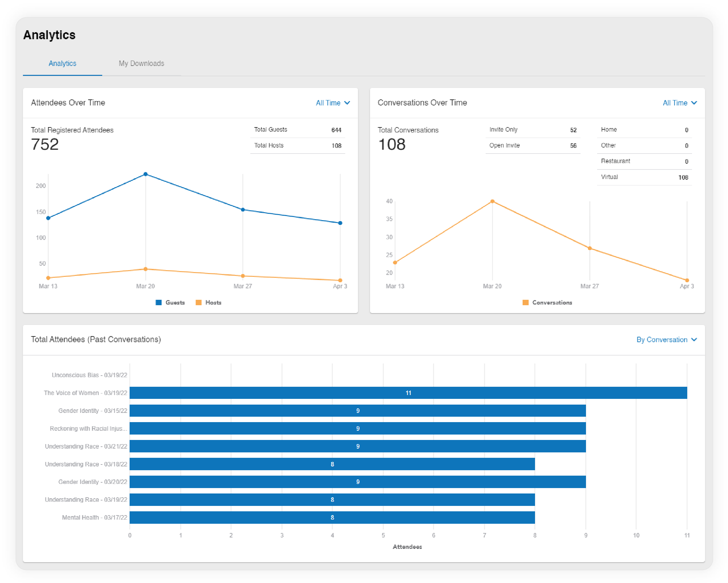Click the Unconscious Bias - 03/19/22 label
Screen dimensions: 728x583
pyautogui.click(x=89, y=375)
